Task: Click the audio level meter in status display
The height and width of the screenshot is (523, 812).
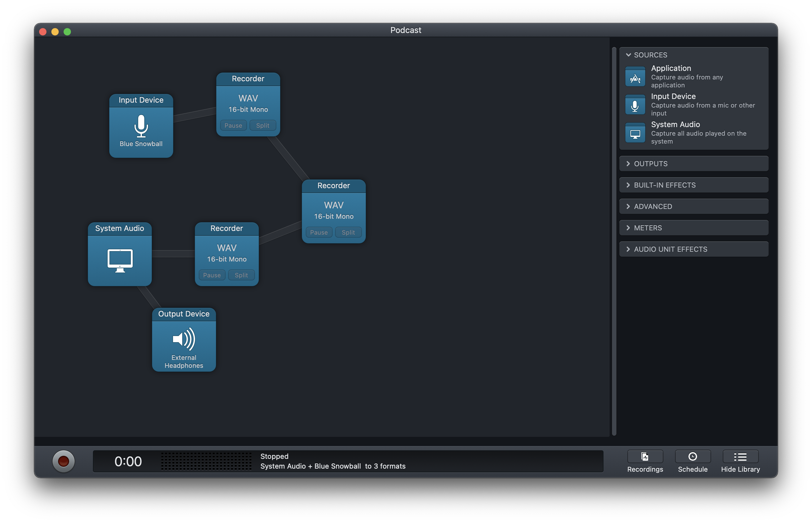Action: point(206,461)
